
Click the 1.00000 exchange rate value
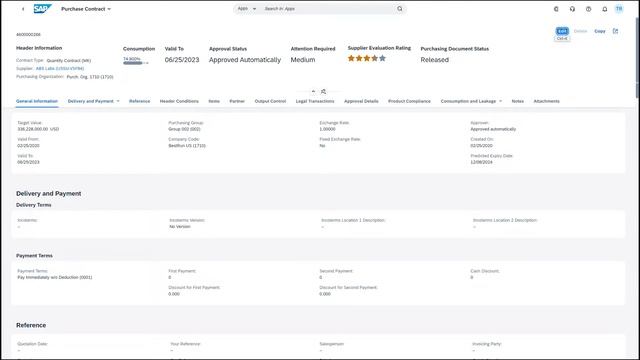pyautogui.click(x=327, y=129)
